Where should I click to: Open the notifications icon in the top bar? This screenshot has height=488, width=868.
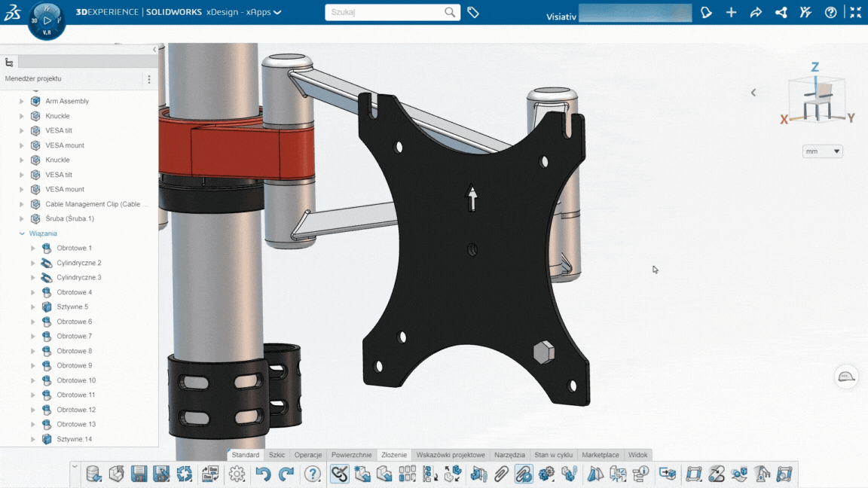pyautogui.click(x=706, y=12)
